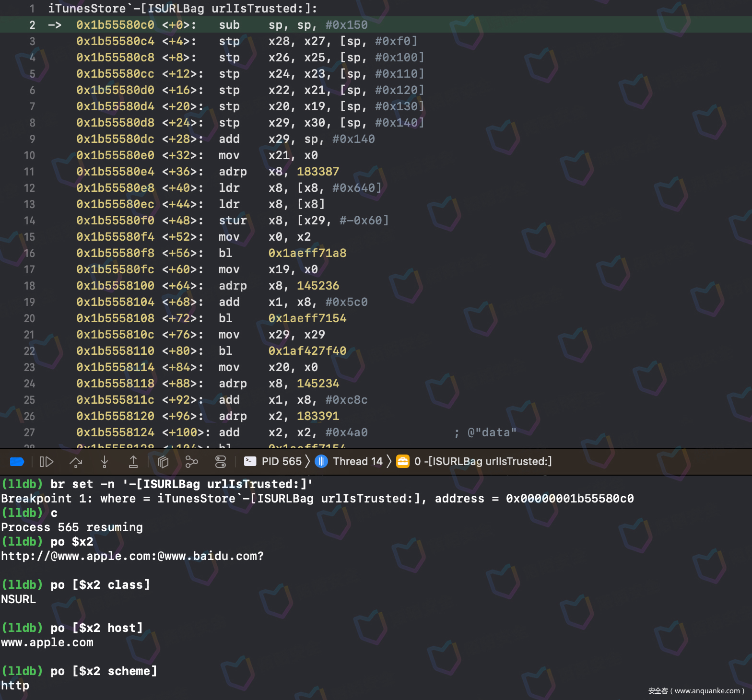Click line number 16 gutter
The image size is (752, 700).
[29, 253]
